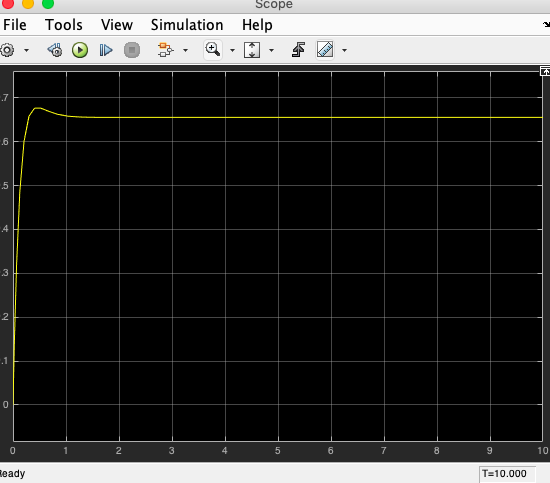Click the Scale Y-Axis Limits icon
This screenshot has height=483, width=550.
point(252,50)
